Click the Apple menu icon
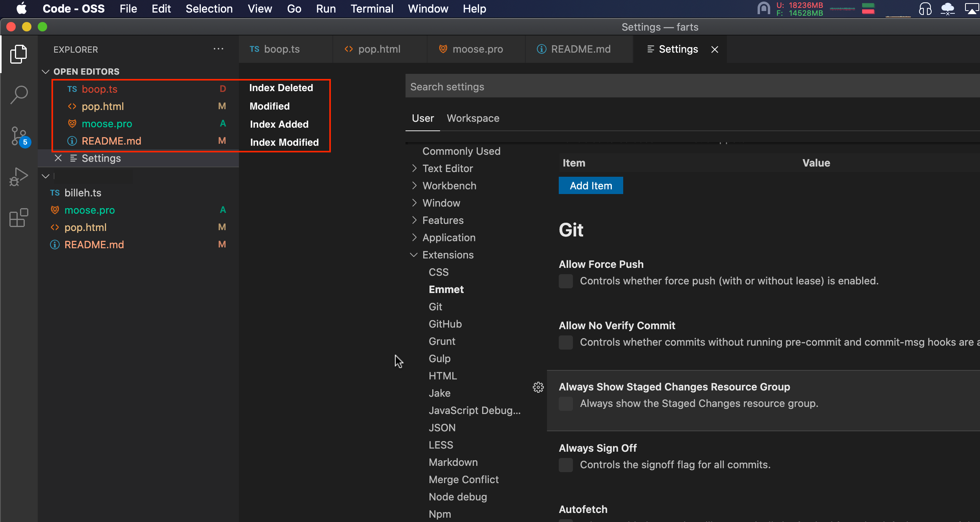Screen dimensions: 980x522 (x=21, y=8)
